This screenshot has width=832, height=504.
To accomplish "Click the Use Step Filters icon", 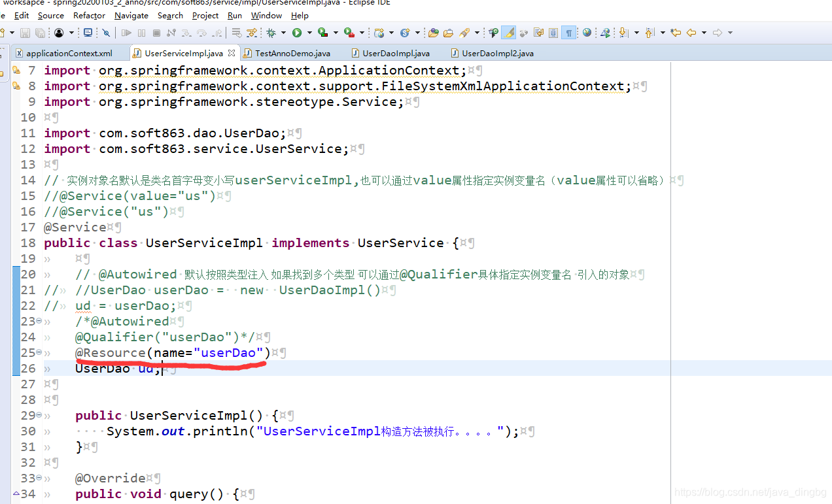I will click(251, 33).
